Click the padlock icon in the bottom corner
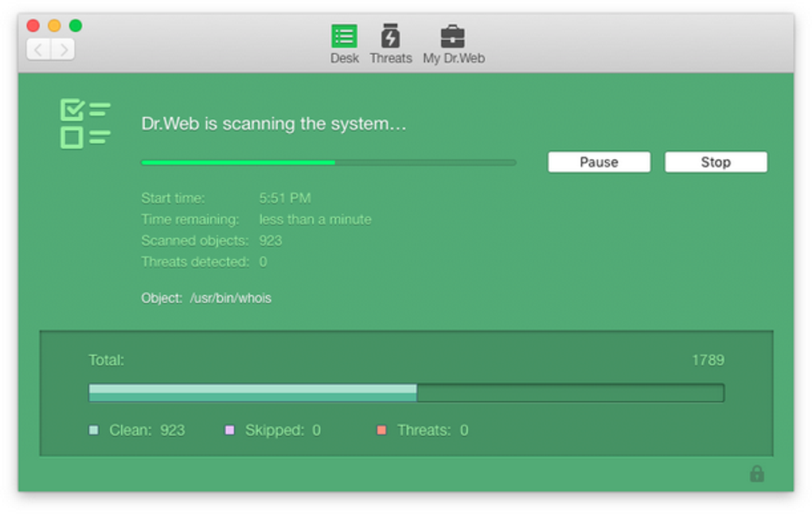 [756, 473]
